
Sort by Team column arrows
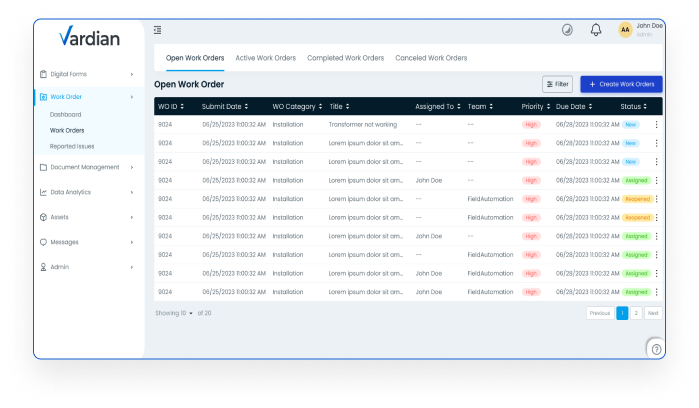pyautogui.click(x=491, y=107)
